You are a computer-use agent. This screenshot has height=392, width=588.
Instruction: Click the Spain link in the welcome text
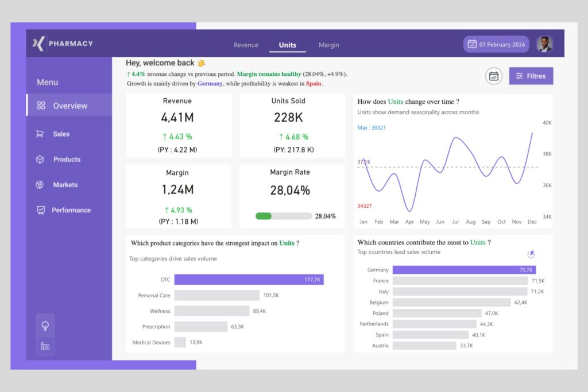(312, 83)
